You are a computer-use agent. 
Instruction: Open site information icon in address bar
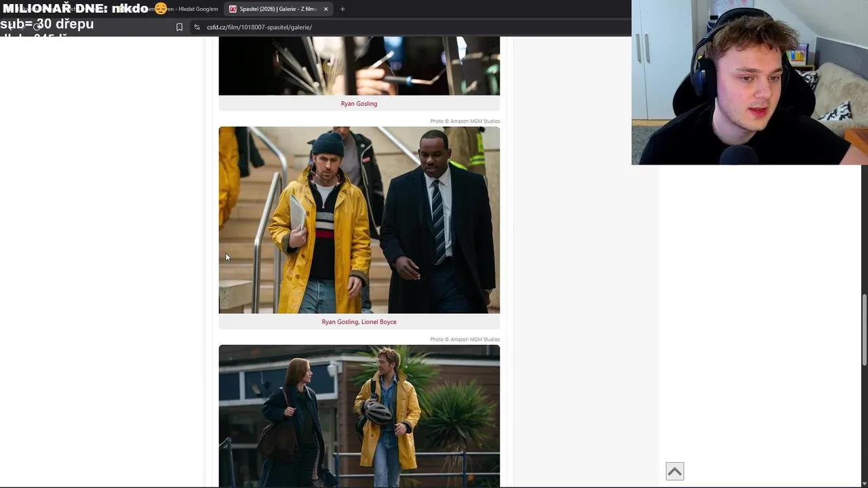[x=197, y=27]
